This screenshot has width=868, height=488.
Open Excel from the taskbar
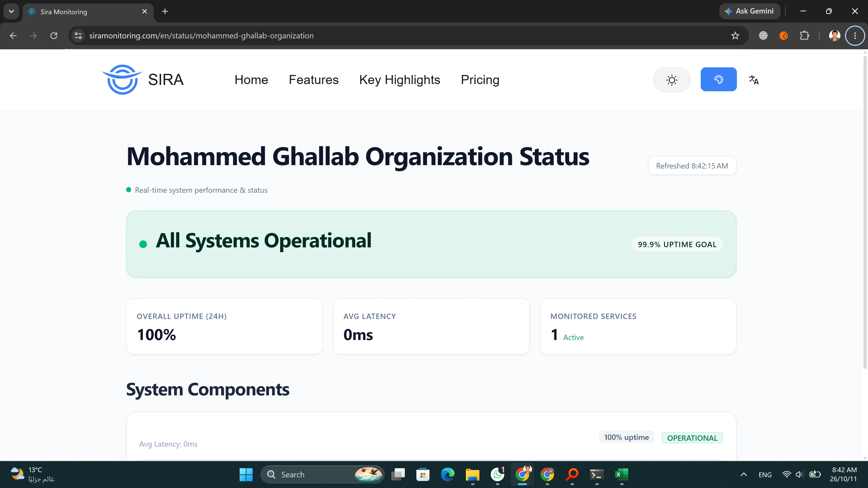(x=621, y=474)
